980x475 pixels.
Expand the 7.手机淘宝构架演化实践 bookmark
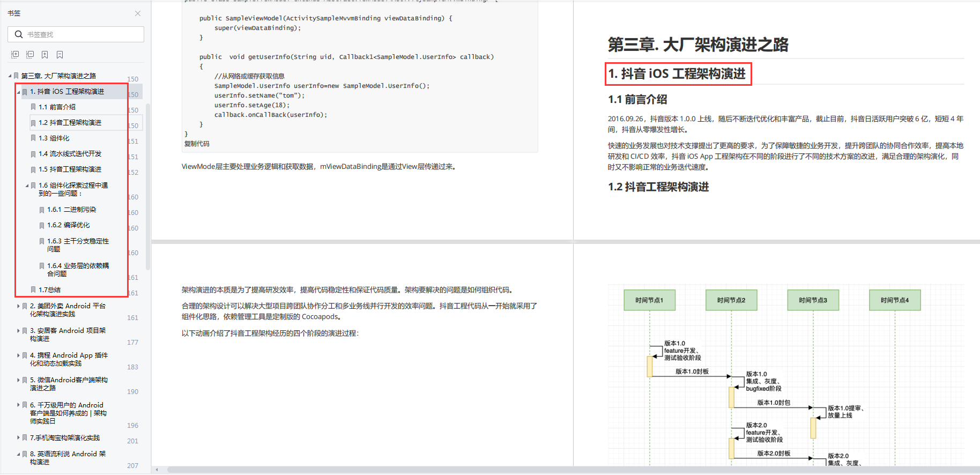[18, 438]
